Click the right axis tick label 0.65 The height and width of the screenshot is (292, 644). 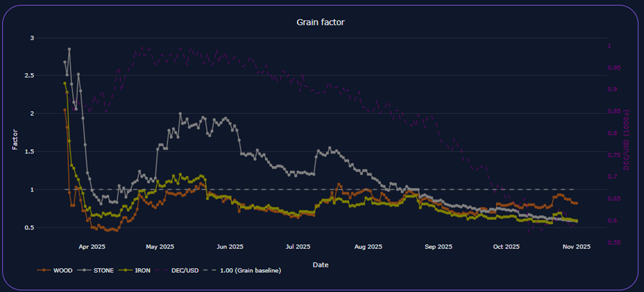615,199
